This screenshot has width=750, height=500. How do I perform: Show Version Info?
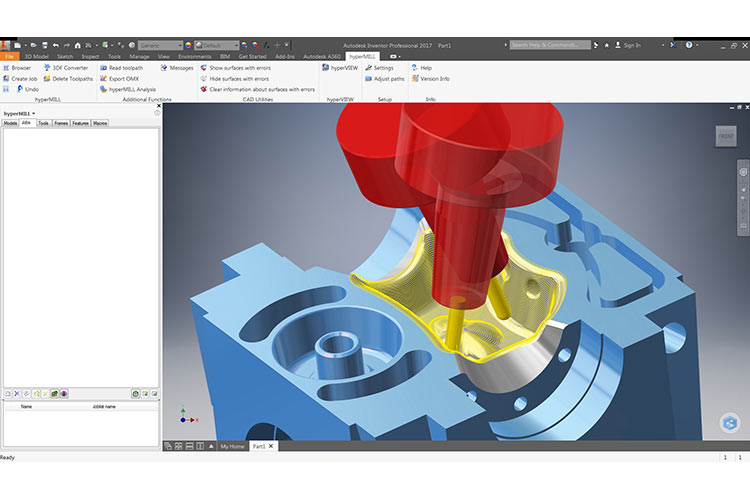click(x=430, y=78)
